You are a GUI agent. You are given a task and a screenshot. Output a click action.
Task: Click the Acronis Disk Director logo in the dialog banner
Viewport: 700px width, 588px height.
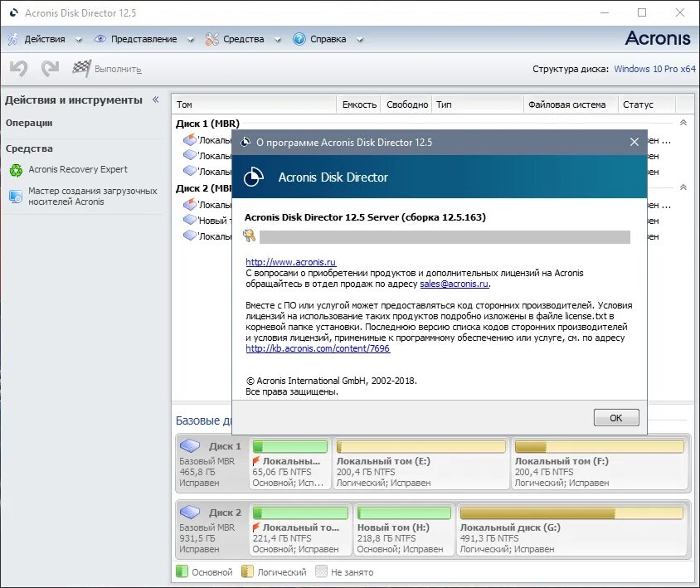coord(254,177)
